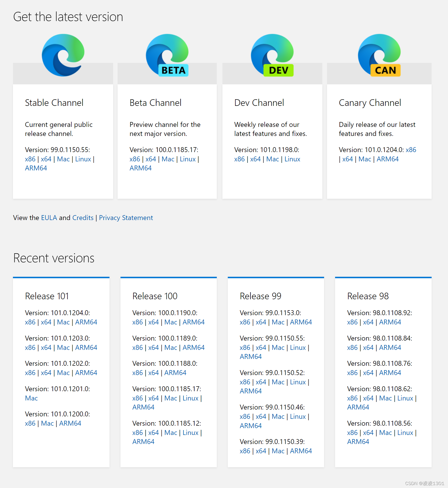Download Canary Channel x64 driver
The width and height of the screenshot is (448, 488).
click(347, 159)
